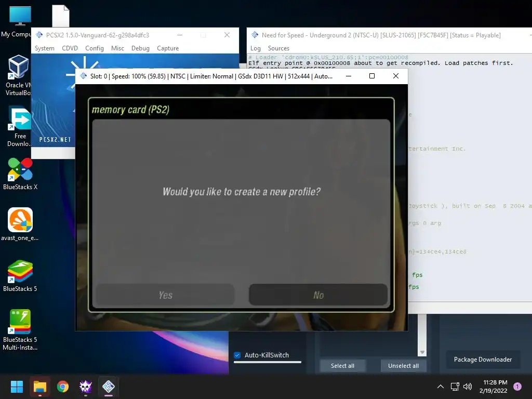Open network status in system tray
The width and height of the screenshot is (532, 399).
click(455, 387)
